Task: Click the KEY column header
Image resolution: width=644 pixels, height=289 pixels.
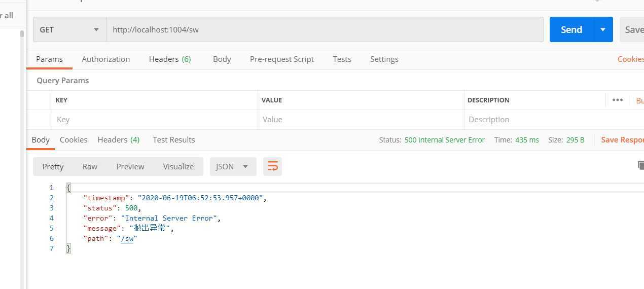Action: click(61, 100)
